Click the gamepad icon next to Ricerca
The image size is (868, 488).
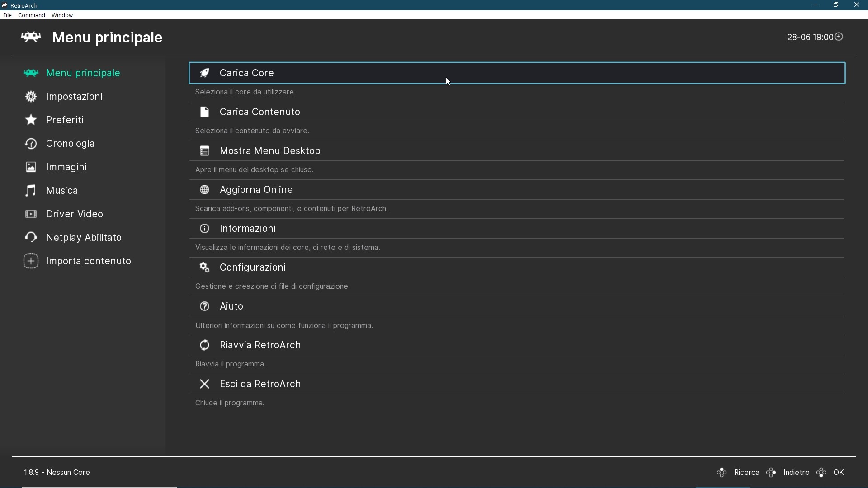tap(722, 473)
